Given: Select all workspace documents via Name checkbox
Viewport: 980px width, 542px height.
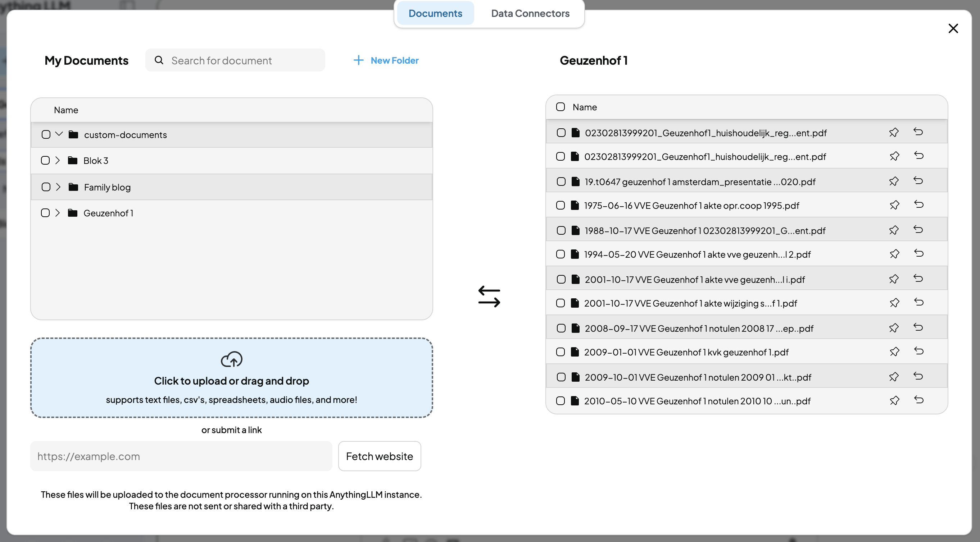Looking at the screenshot, I should point(560,107).
